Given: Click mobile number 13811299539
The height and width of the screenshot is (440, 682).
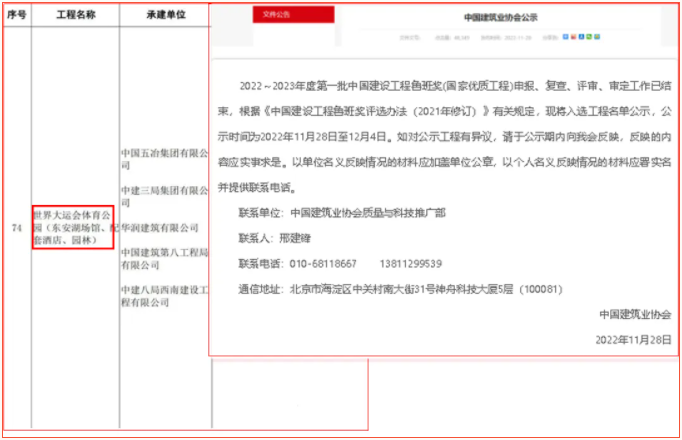Looking at the screenshot, I should click(411, 264).
